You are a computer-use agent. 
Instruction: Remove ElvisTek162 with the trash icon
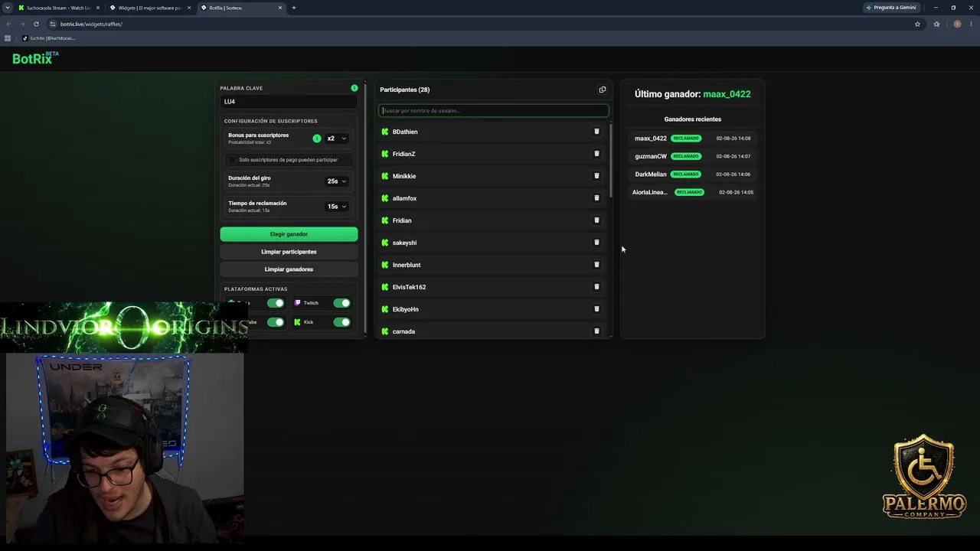596,287
